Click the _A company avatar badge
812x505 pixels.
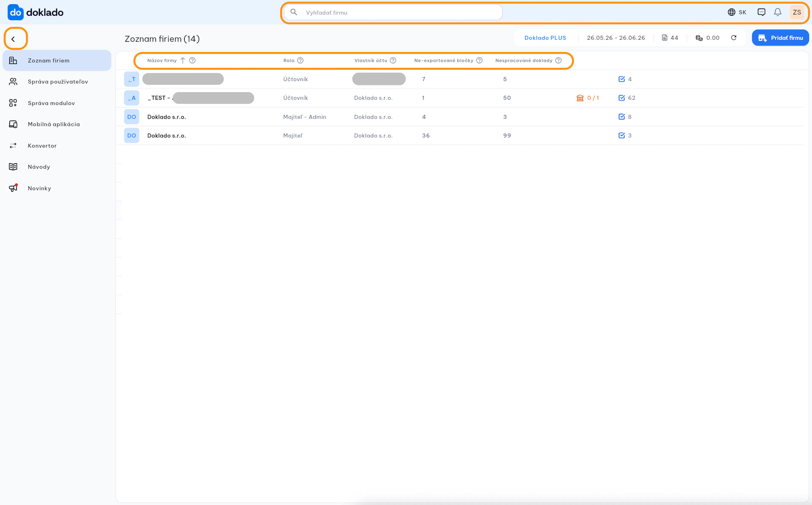coord(132,98)
